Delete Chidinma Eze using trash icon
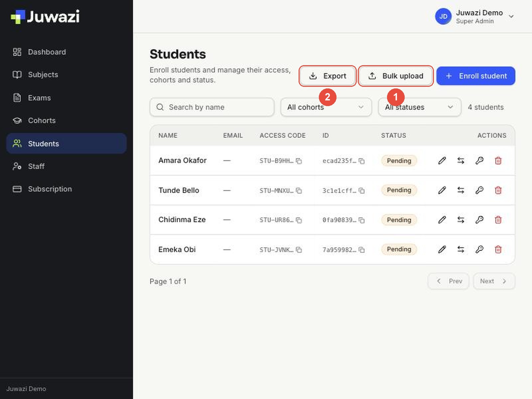This screenshot has width=532, height=399. click(x=498, y=220)
